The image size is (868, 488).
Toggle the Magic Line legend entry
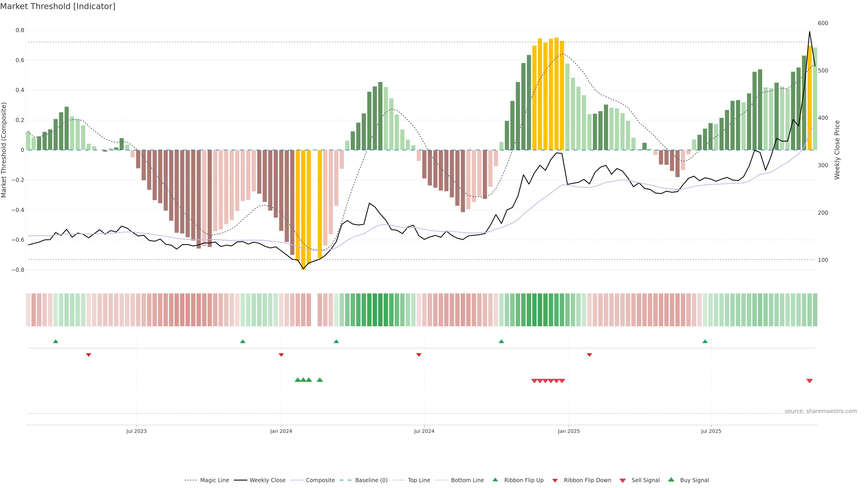214,480
